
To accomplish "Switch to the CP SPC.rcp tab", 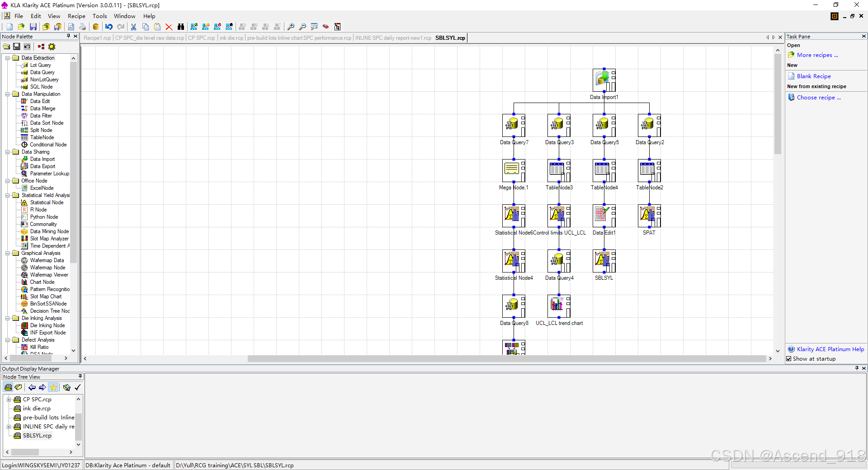I will [201, 38].
